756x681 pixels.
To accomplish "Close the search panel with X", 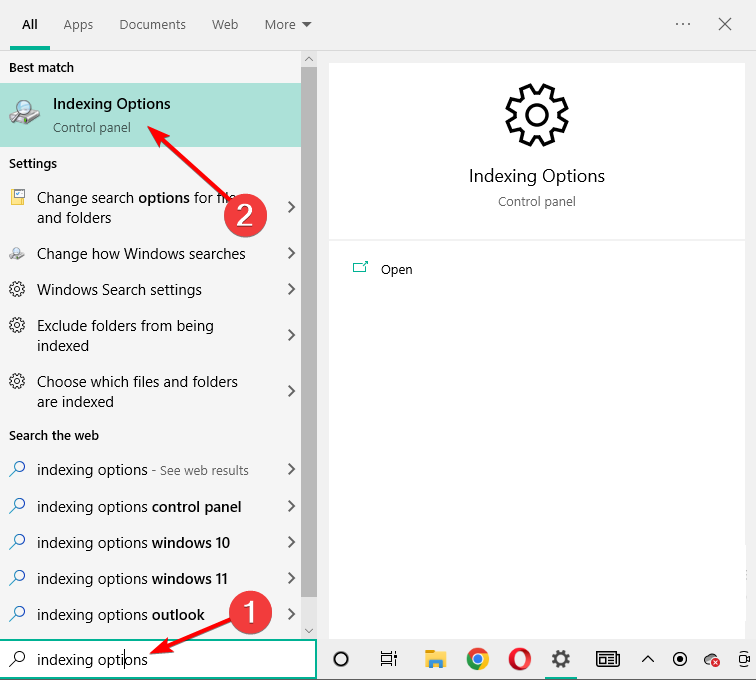I will point(725,24).
